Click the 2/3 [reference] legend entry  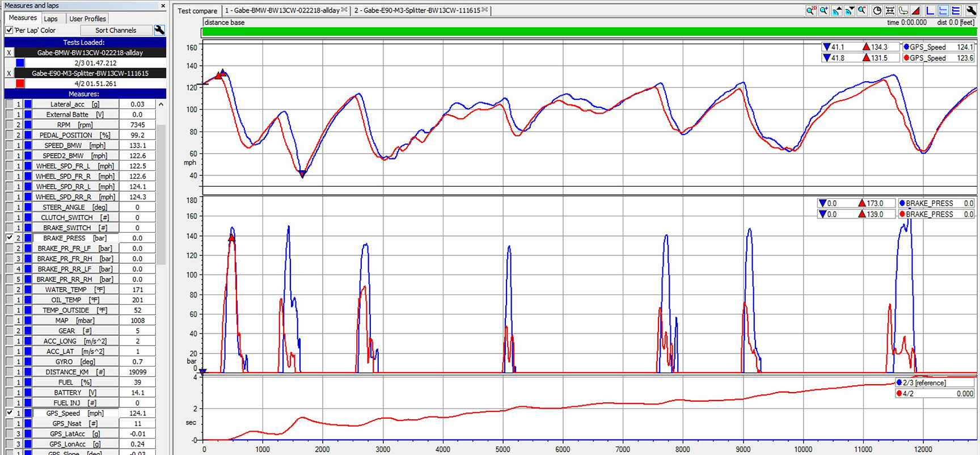coord(935,383)
